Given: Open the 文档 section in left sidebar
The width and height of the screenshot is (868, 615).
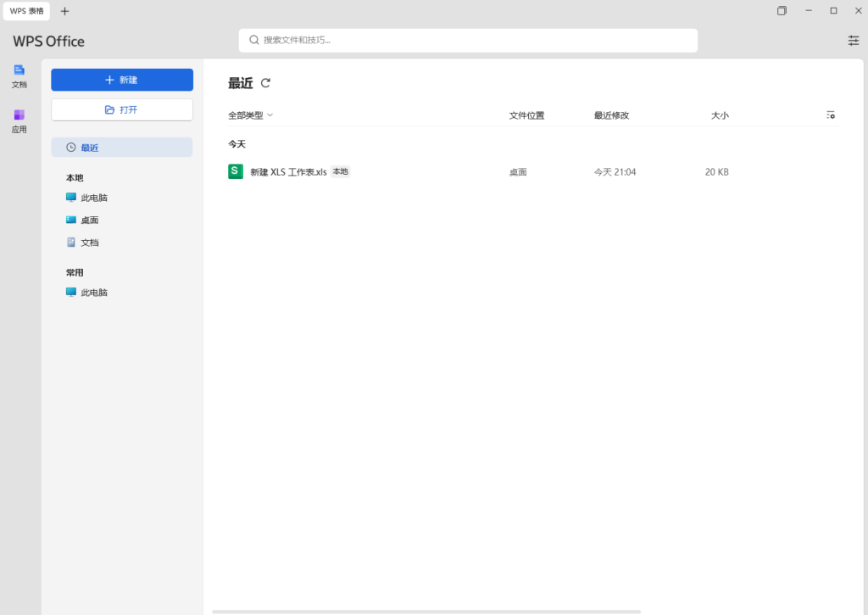Looking at the screenshot, I should pos(19,75).
